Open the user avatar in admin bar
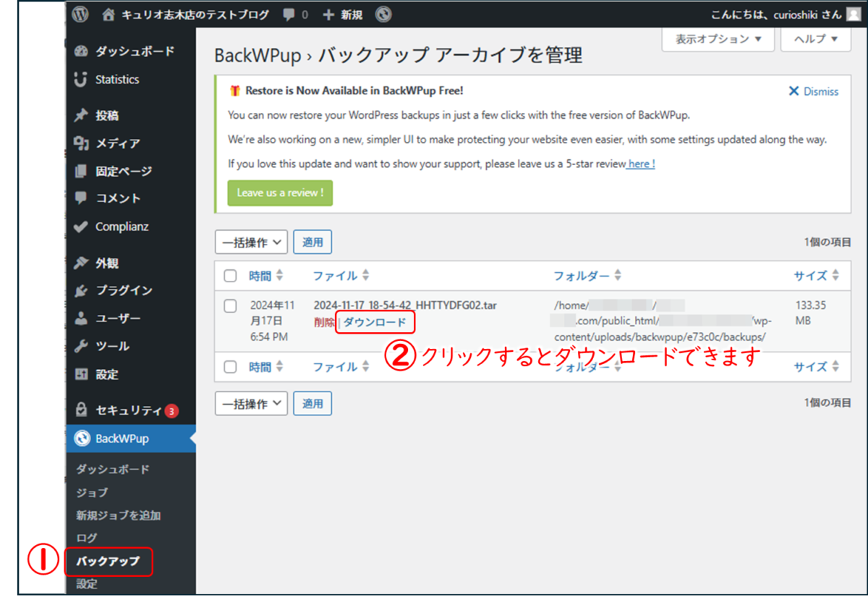 (853, 14)
